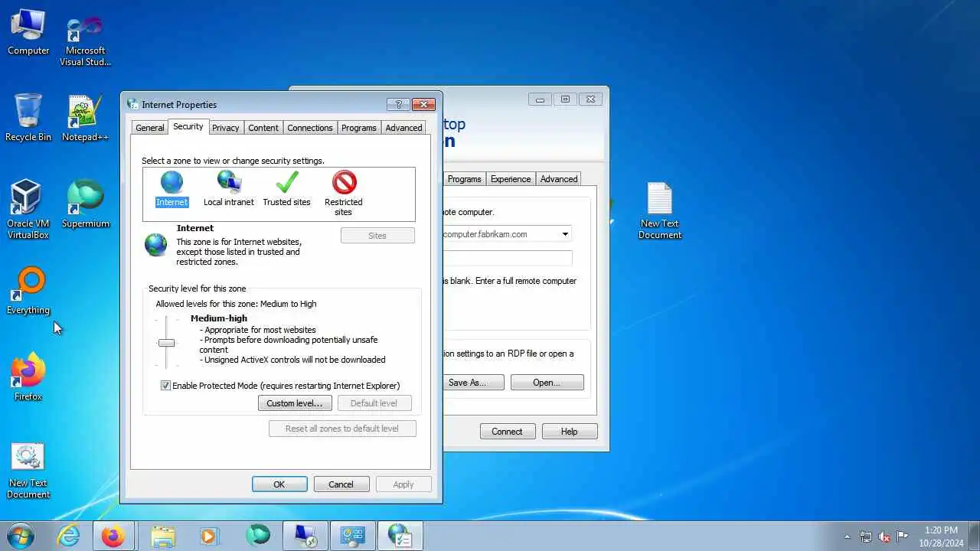Select the Firefox desktop shortcut
Image resolution: width=980 pixels, height=551 pixels.
tap(28, 377)
